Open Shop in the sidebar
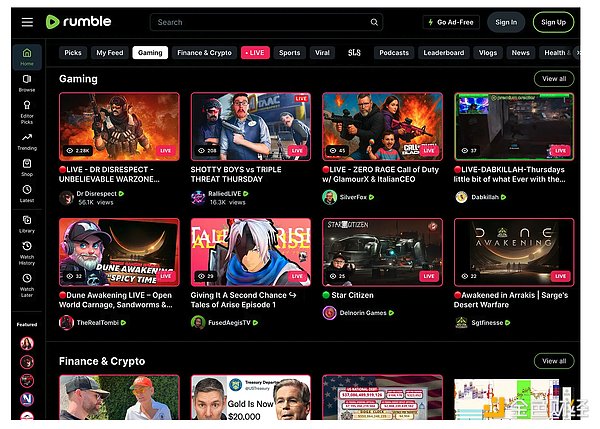 click(27, 167)
